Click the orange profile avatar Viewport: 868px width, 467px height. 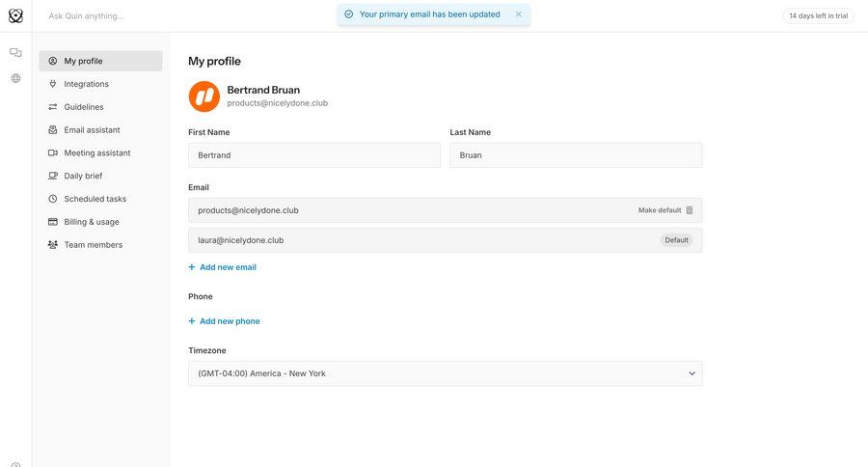tap(203, 96)
